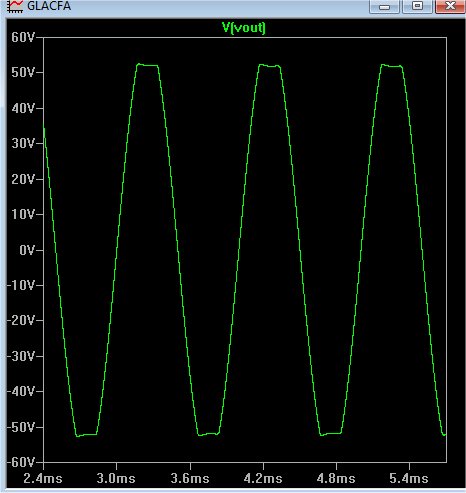Close the GLACFA plot window
The image size is (466, 493).
click(x=450, y=6)
